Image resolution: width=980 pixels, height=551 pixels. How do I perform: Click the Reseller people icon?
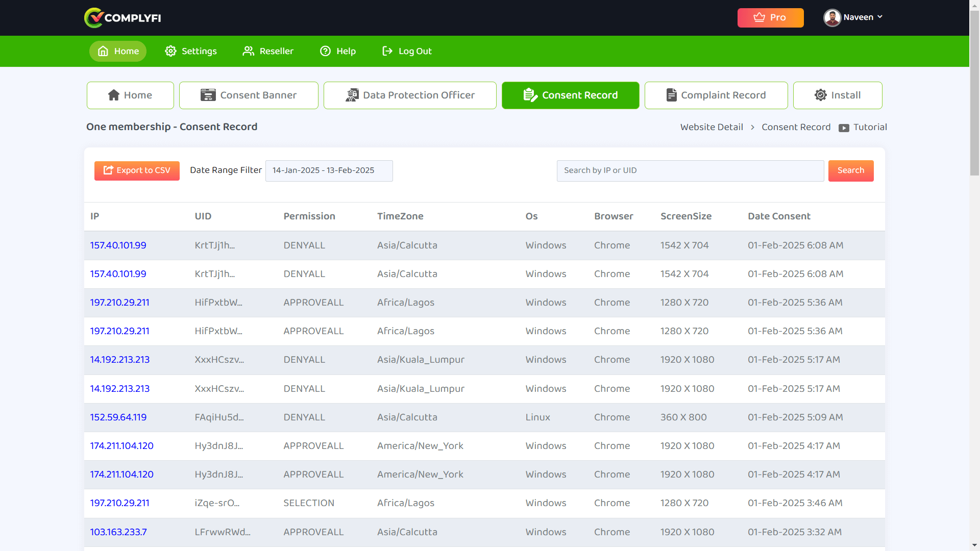pyautogui.click(x=248, y=51)
